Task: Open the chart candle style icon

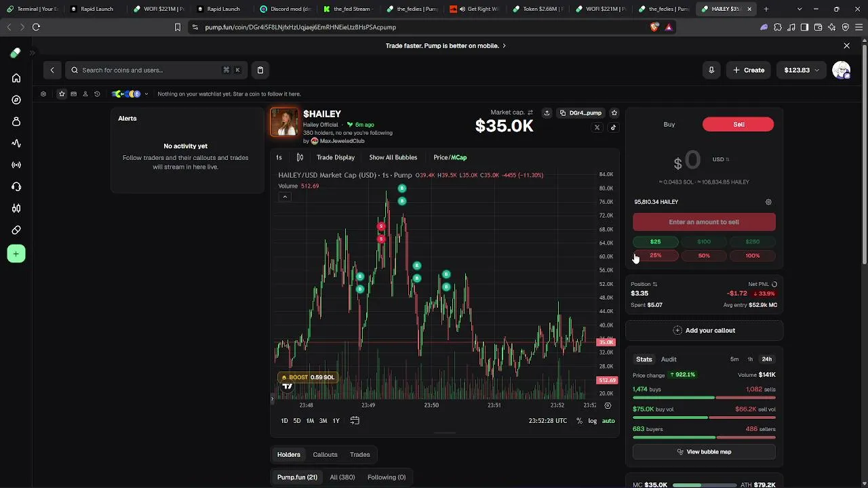Action: coord(300,157)
